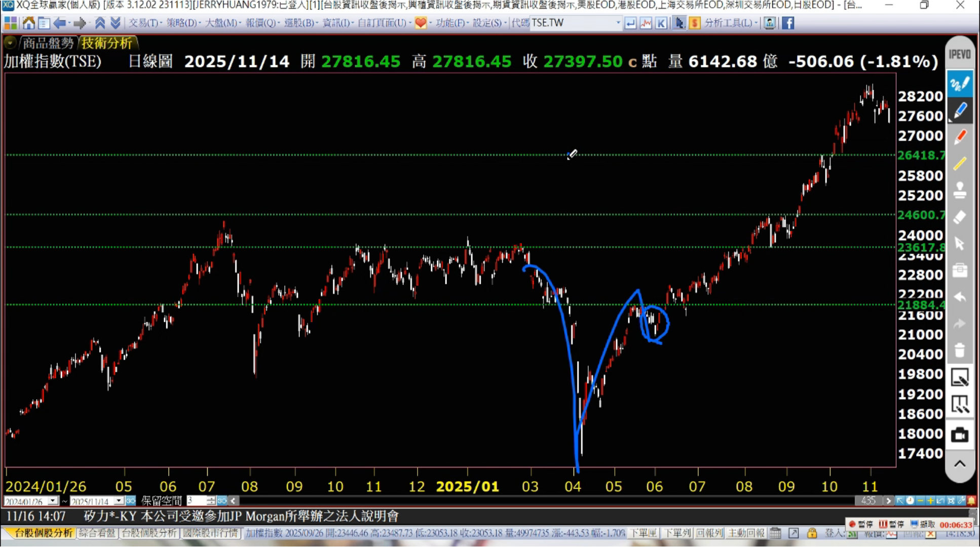The image size is (980, 547).
Task: Click the undo arrow in annotation toolbar
Action: [x=960, y=297]
